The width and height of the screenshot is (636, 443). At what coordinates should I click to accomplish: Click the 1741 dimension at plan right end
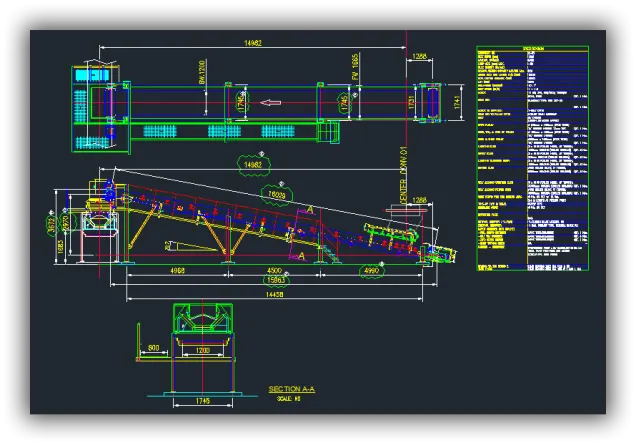pos(457,102)
